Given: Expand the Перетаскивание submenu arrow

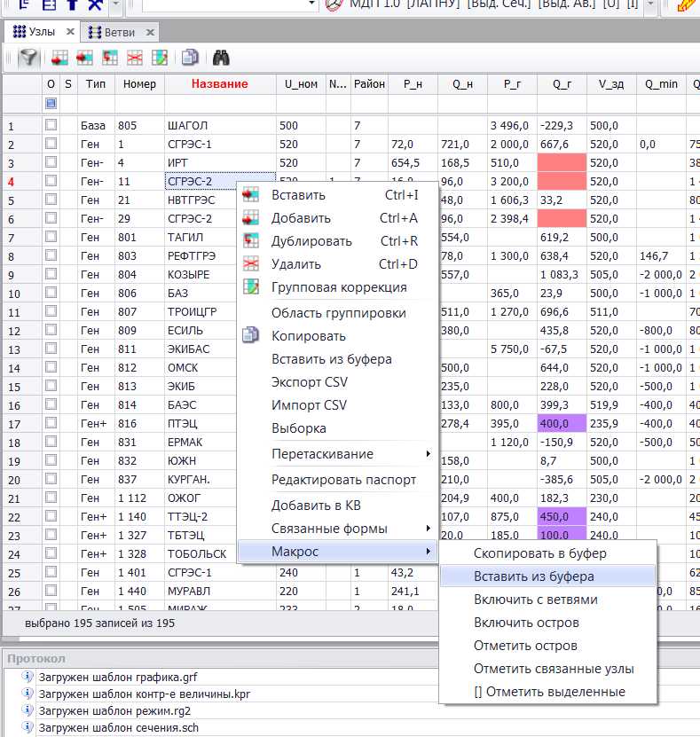Looking at the screenshot, I should [428, 453].
